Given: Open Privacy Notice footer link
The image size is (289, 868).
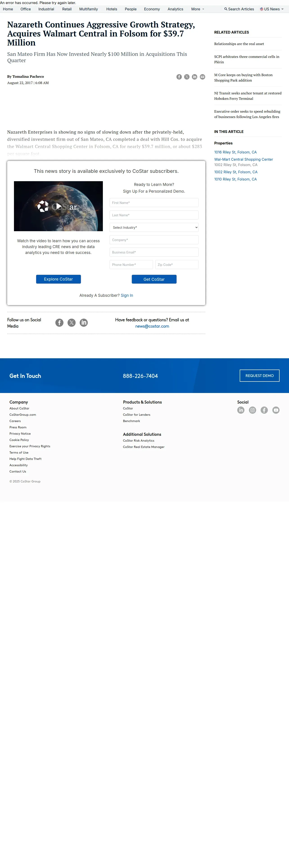Looking at the screenshot, I should tap(20, 434).
